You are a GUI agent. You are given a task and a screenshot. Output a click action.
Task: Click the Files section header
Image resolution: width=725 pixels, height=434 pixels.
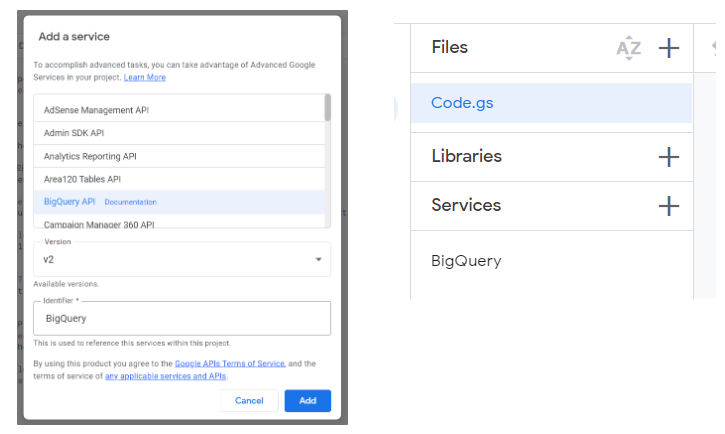click(449, 47)
